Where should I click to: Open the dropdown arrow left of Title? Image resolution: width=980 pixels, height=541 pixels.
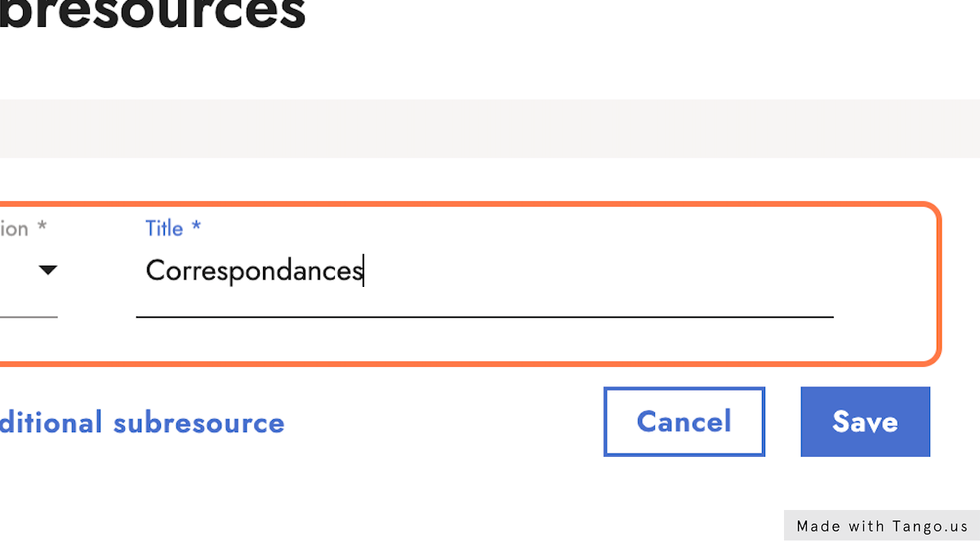(48, 270)
